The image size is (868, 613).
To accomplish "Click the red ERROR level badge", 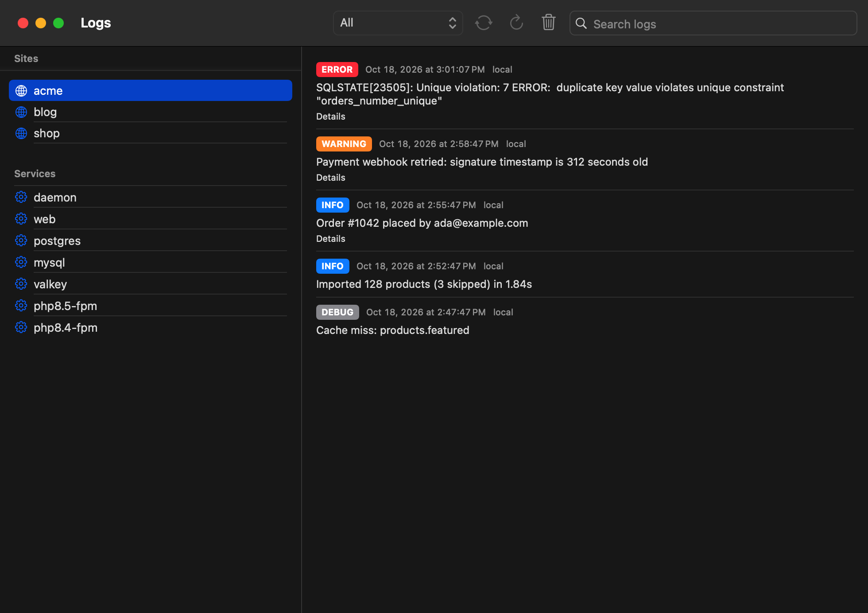I will (x=337, y=70).
